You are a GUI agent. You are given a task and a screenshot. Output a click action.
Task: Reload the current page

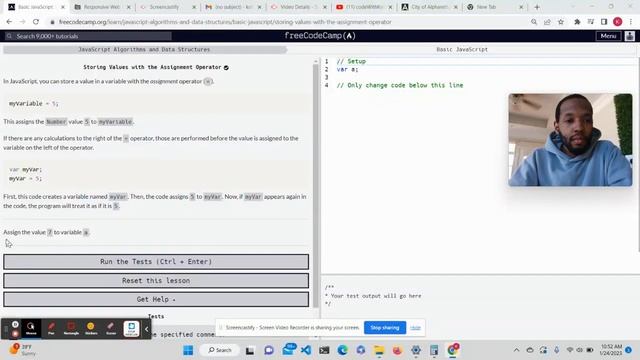[36, 22]
